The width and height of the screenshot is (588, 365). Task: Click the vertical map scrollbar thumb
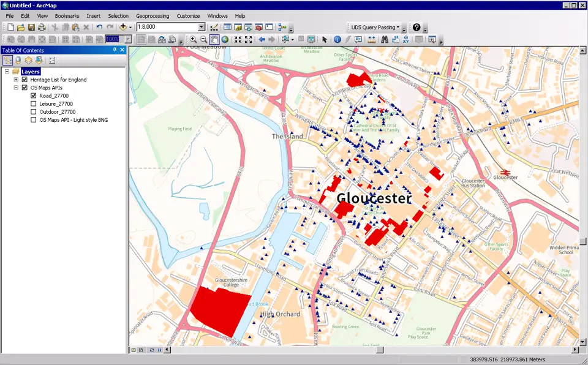(x=582, y=241)
